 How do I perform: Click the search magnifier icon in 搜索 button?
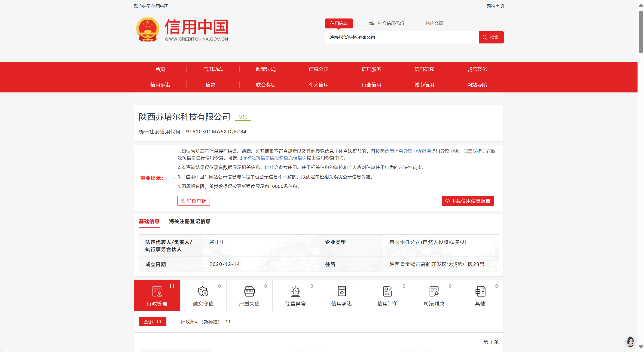coord(485,37)
